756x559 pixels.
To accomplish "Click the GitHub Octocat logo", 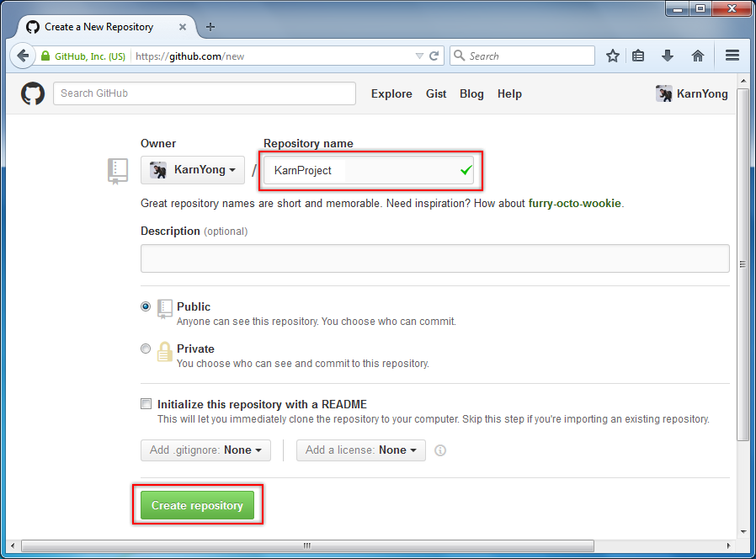I will pos(33,93).
